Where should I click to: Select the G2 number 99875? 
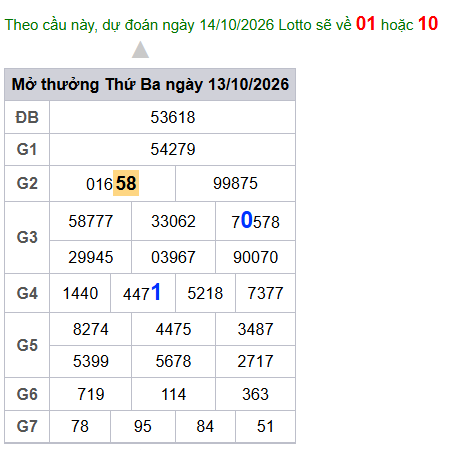point(235,183)
